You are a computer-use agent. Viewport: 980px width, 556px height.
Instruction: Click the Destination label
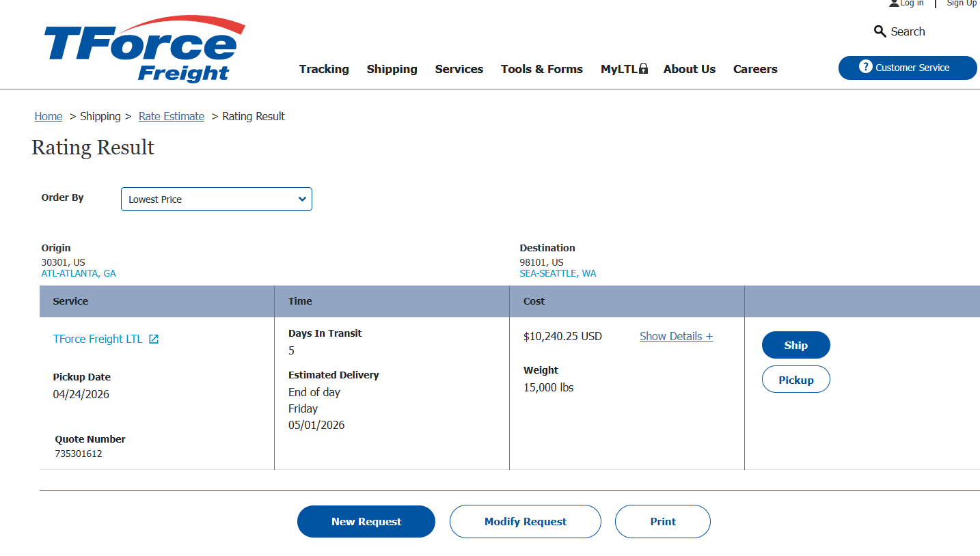point(547,248)
